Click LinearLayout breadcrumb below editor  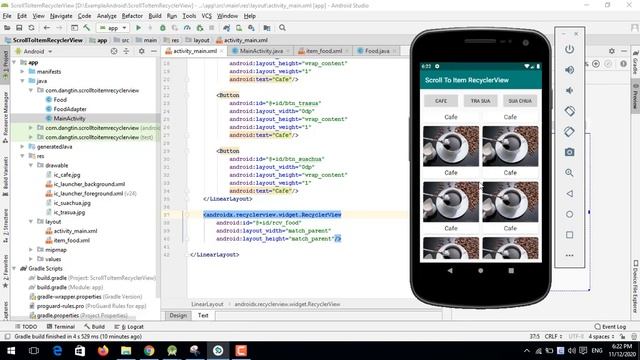(207, 304)
